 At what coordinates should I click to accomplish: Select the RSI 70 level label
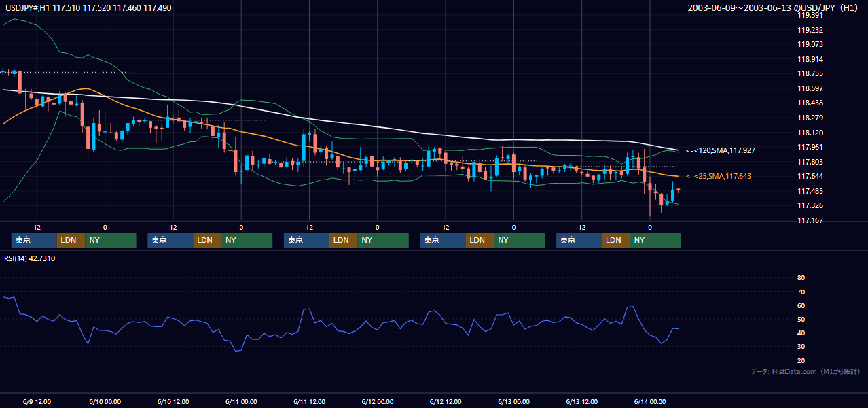point(801,292)
